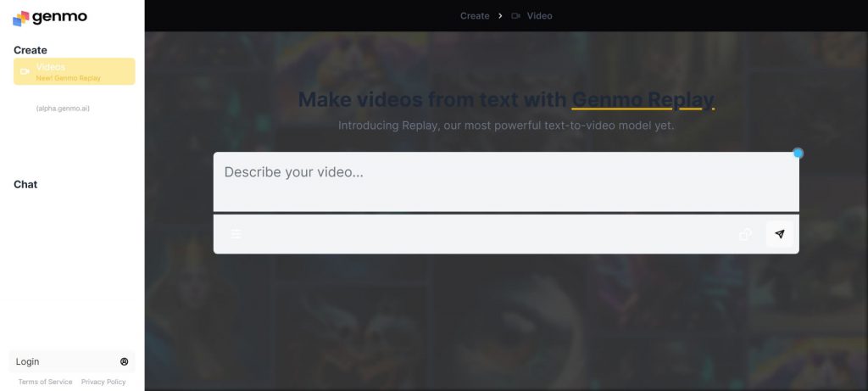868x391 pixels.
Task: Click the genmo colorful logo icon
Action: tap(21, 18)
